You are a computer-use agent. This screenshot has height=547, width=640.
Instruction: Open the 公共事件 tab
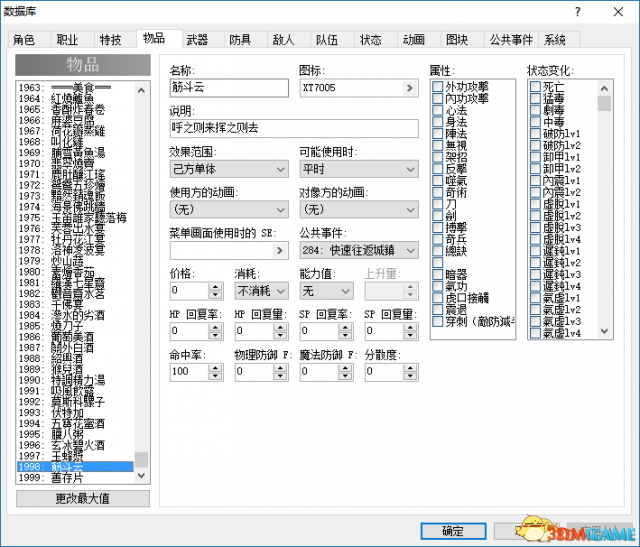(511, 40)
